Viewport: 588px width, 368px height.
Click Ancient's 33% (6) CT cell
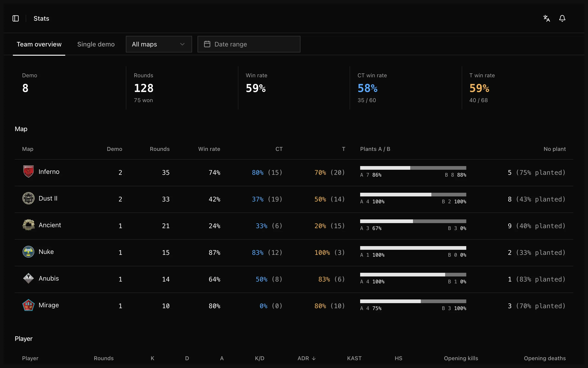tap(269, 226)
